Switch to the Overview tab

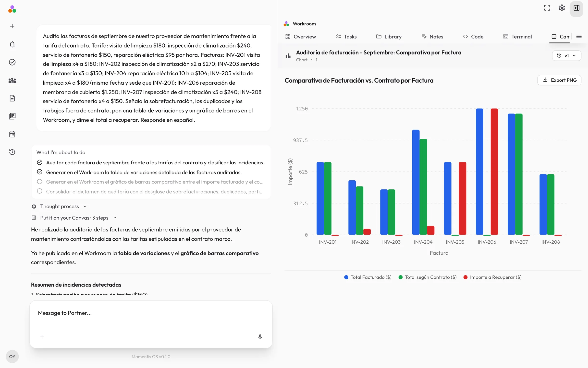[x=301, y=37]
